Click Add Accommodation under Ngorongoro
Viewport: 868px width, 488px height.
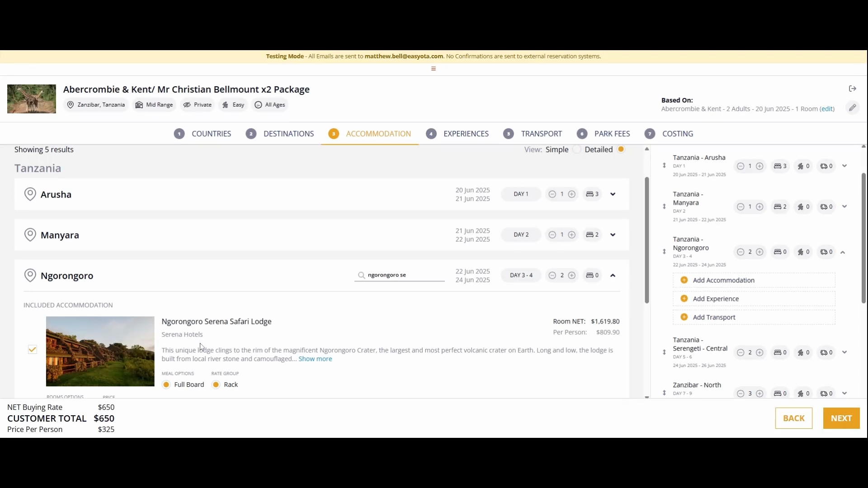(754, 280)
